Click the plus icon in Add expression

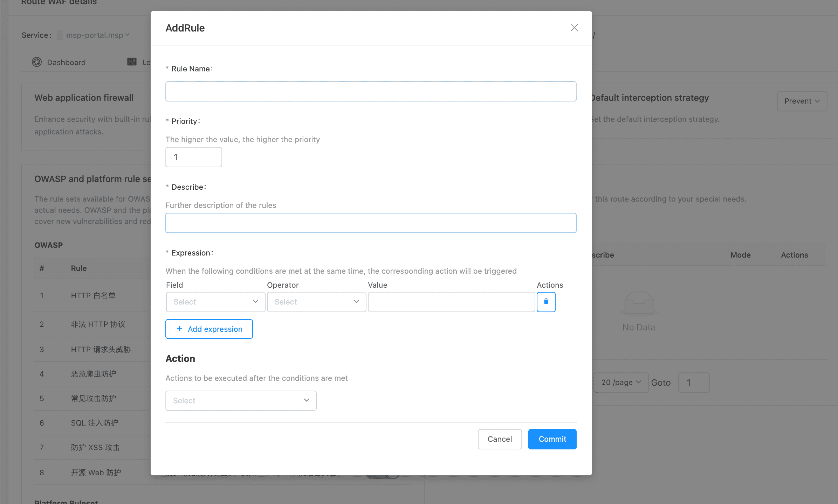[179, 329]
